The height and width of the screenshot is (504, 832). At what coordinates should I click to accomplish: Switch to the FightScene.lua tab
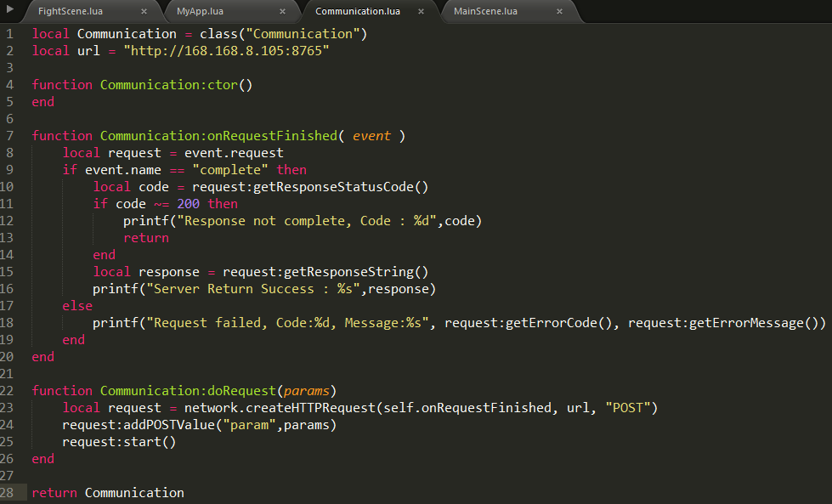[71, 11]
